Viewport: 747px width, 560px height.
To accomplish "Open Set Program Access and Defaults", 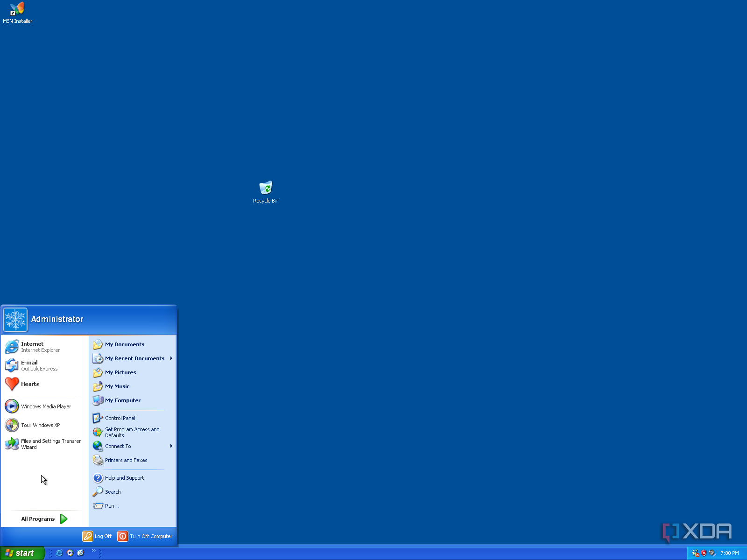I will 133,432.
